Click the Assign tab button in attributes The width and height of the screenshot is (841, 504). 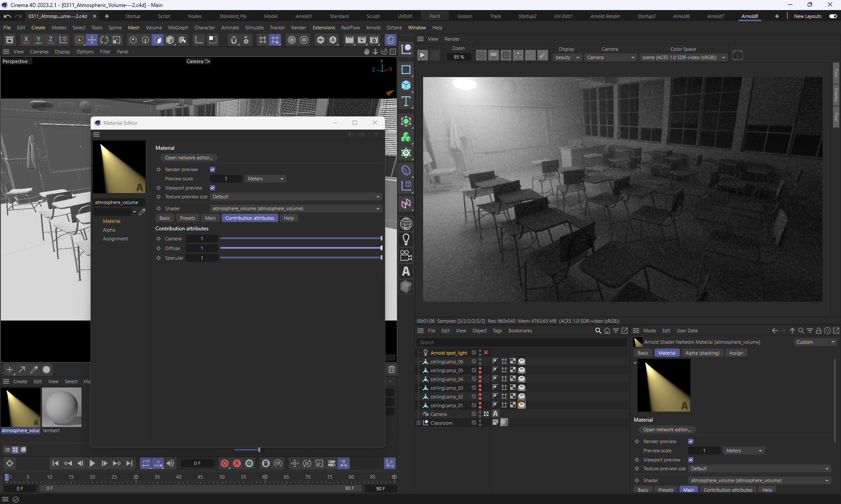click(x=736, y=353)
